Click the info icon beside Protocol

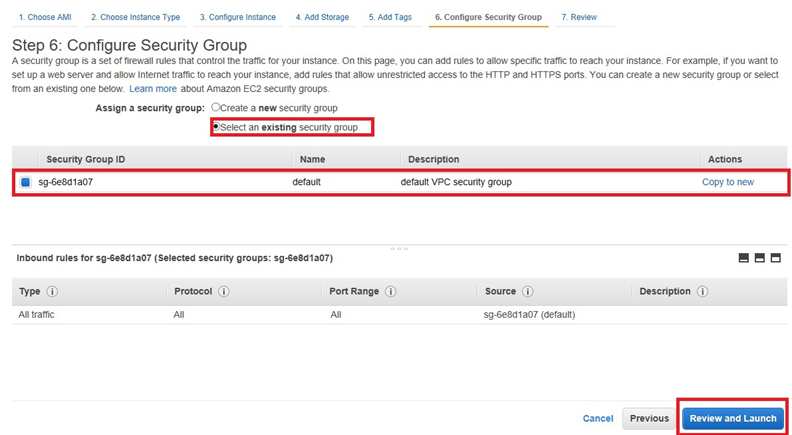(x=223, y=292)
